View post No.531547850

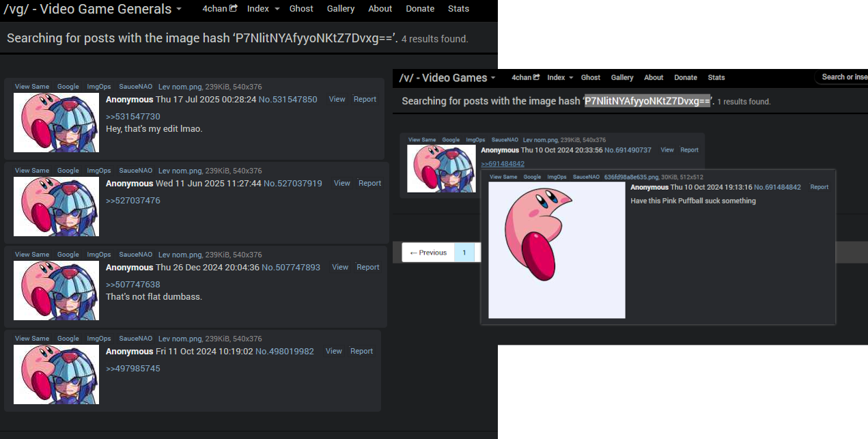tap(337, 100)
